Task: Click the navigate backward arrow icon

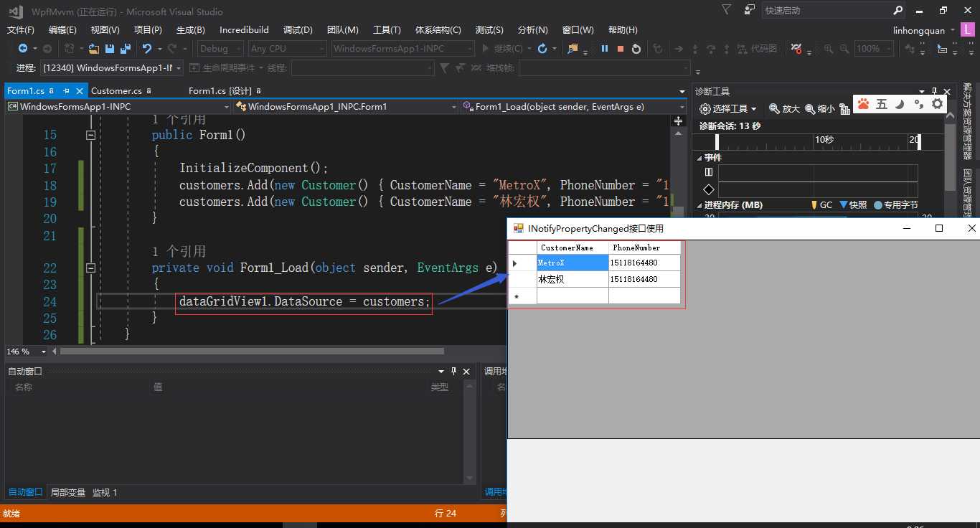Action: (x=23, y=49)
